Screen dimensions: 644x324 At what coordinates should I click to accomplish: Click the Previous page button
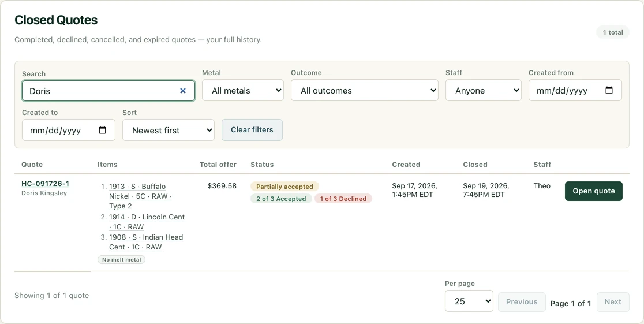(522, 302)
